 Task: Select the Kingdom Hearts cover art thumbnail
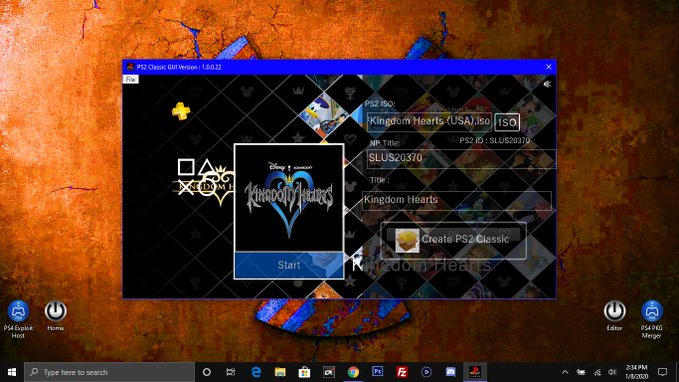tap(289, 198)
